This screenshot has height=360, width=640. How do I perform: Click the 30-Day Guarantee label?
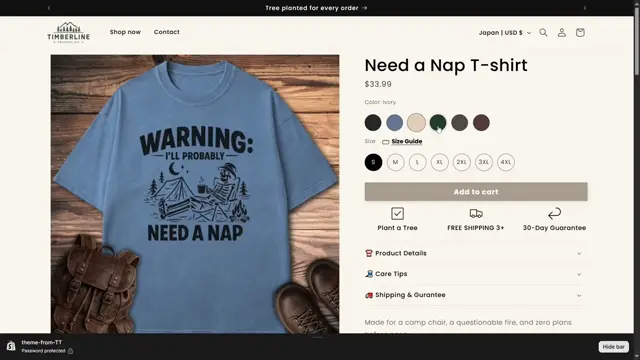tap(554, 228)
